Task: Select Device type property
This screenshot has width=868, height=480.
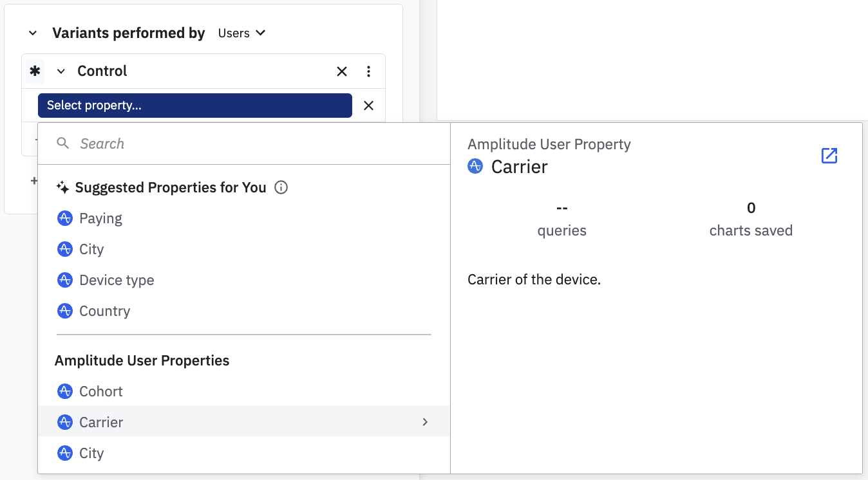Action: [117, 280]
